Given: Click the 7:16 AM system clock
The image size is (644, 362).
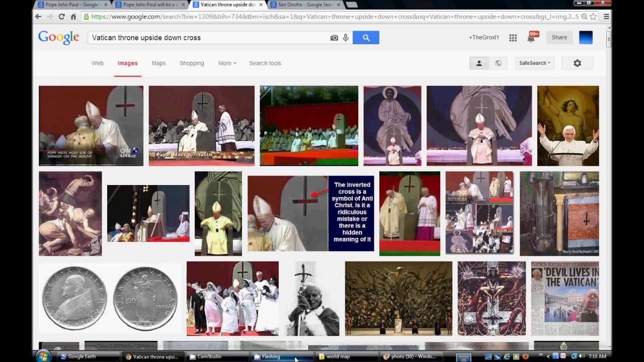Looking at the screenshot, I should pos(597,356).
